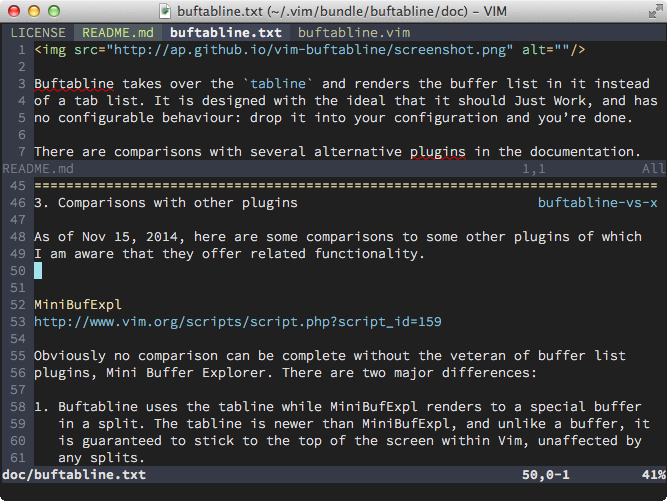Click the README.md split status line

coord(334,169)
